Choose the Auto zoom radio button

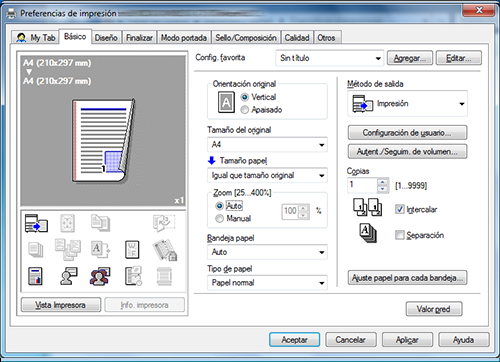219,206
